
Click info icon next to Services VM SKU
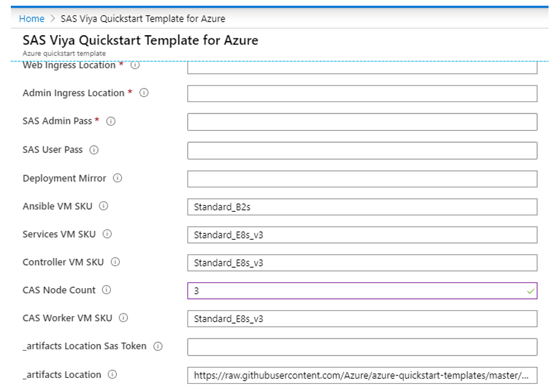pyautogui.click(x=107, y=235)
